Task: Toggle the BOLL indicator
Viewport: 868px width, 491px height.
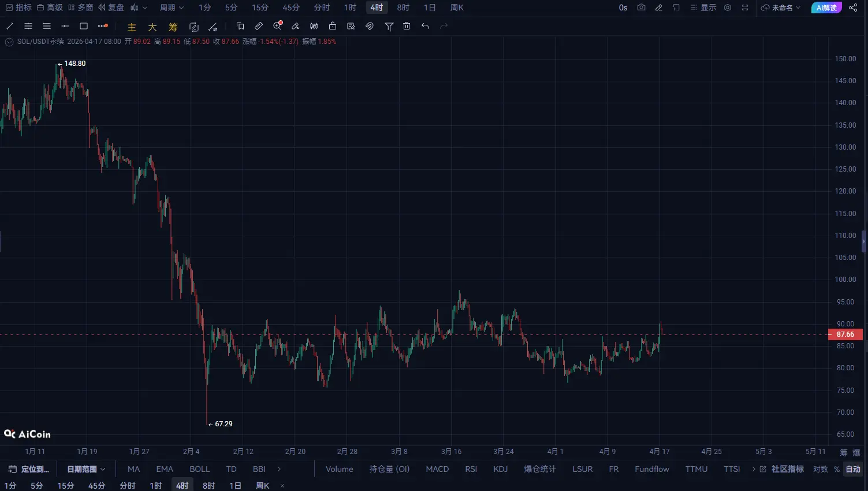Action: [200, 469]
